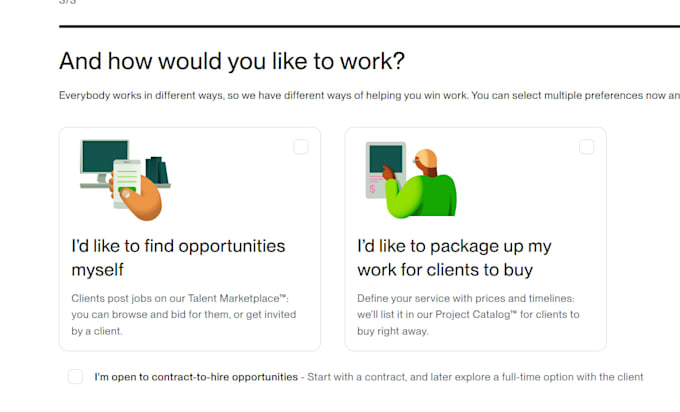Click the hand holding phone illustration
Screen dimensions: 680x412
tap(136, 190)
